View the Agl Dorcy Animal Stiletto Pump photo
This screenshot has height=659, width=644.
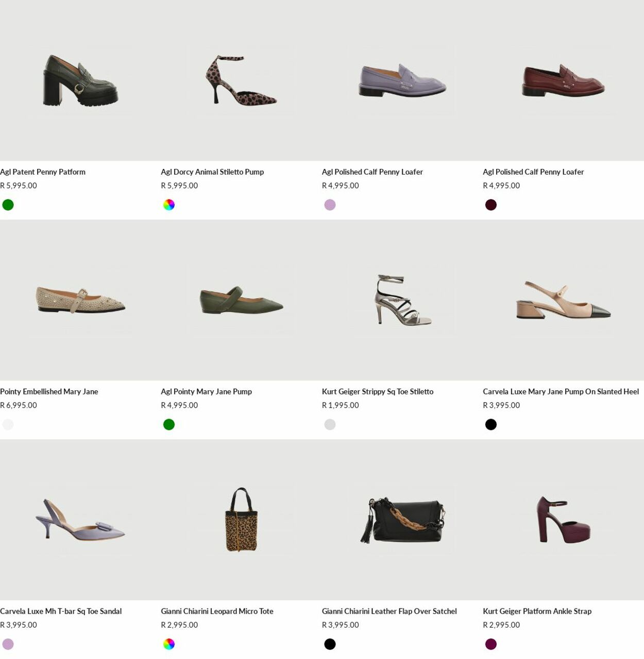click(x=241, y=80)
